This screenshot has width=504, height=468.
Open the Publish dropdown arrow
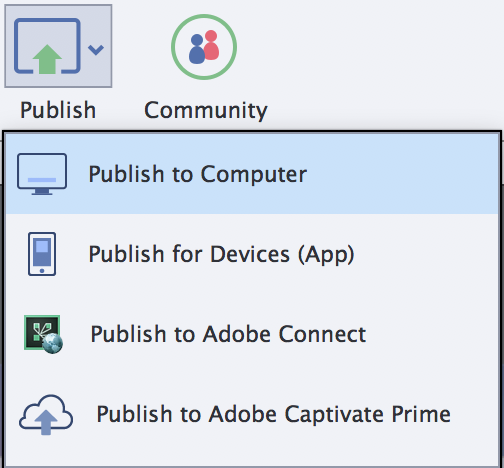(x=96, y=50)
